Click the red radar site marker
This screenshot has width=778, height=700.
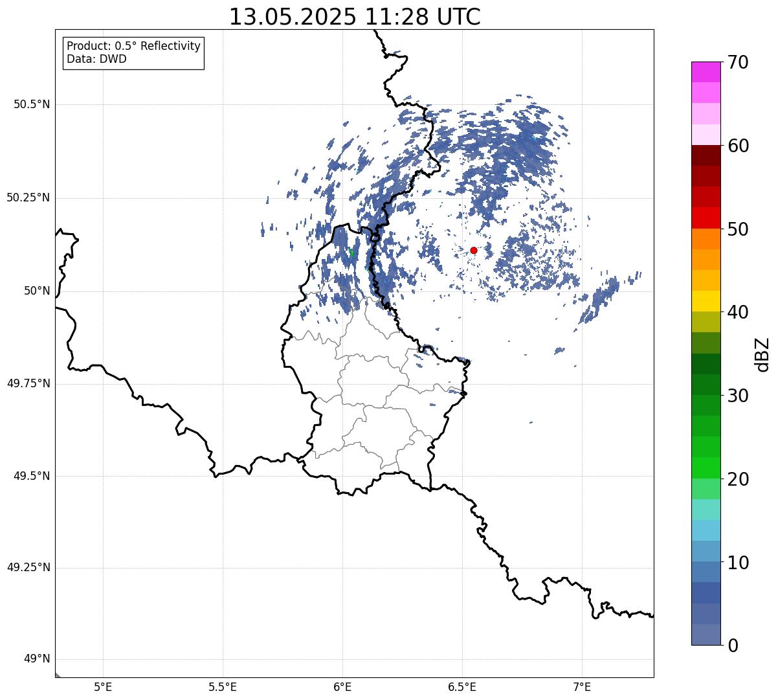pyautogui.click(x=474, y=250)
